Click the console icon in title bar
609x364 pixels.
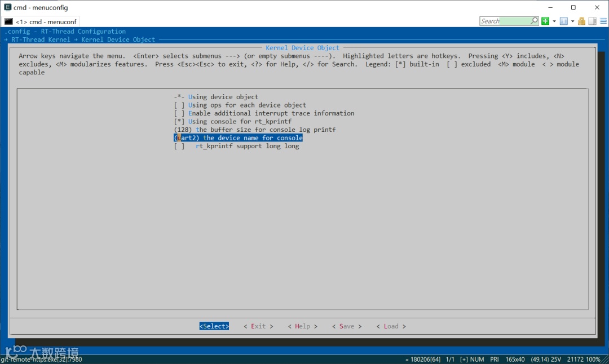[7, 7]
